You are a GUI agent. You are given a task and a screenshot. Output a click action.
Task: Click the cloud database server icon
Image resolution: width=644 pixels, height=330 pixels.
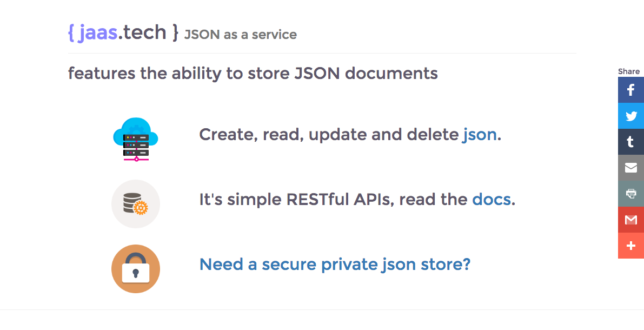point(136,139)
